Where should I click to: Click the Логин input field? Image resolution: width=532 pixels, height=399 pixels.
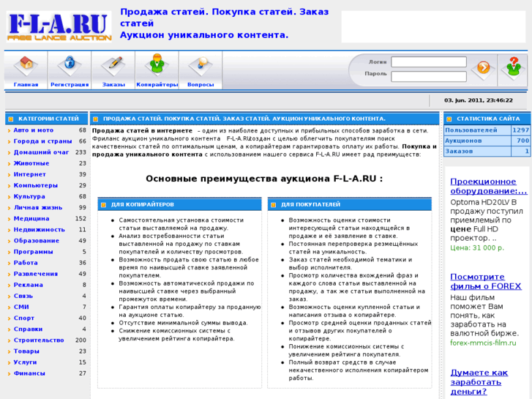pyautogui.click(x=429, y=61)
